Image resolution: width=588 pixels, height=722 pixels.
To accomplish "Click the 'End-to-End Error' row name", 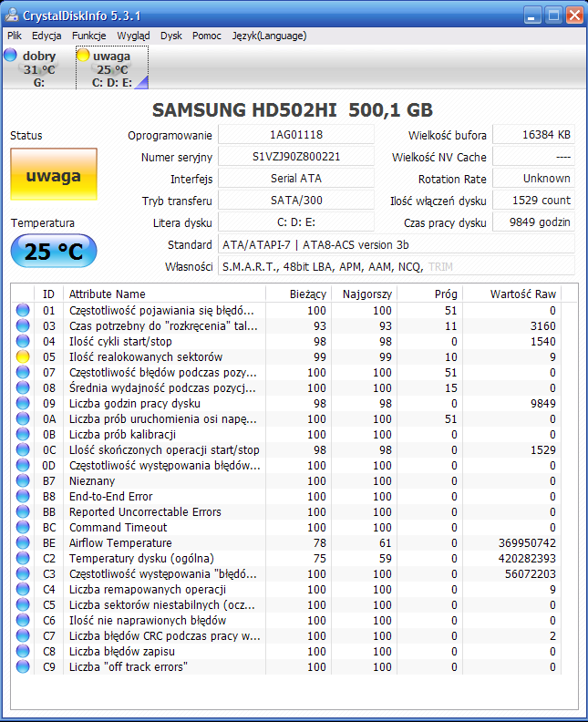I will [110, 496].
